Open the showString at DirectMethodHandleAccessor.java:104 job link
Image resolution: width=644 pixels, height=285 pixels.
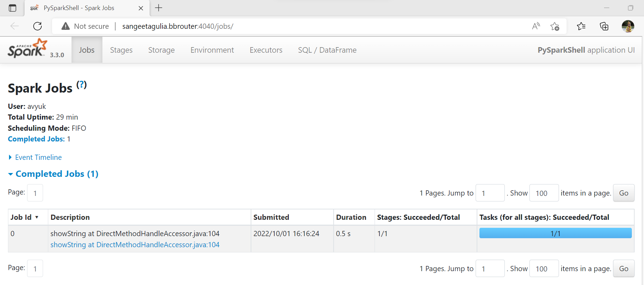135,245
